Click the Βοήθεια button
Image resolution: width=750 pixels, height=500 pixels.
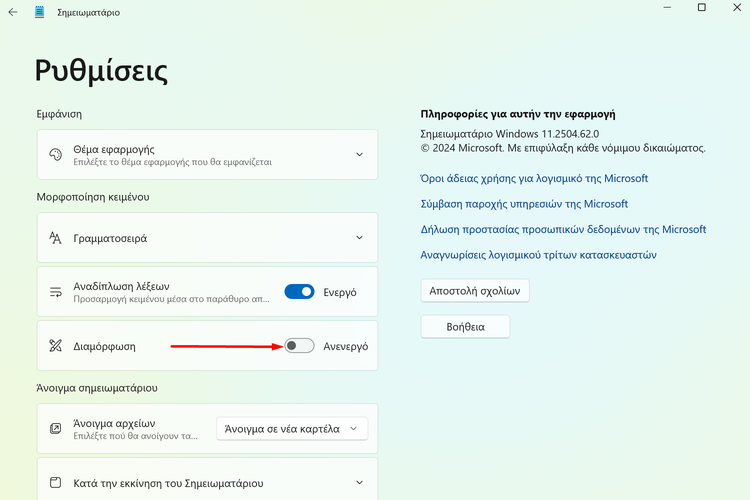click(465, 327)
